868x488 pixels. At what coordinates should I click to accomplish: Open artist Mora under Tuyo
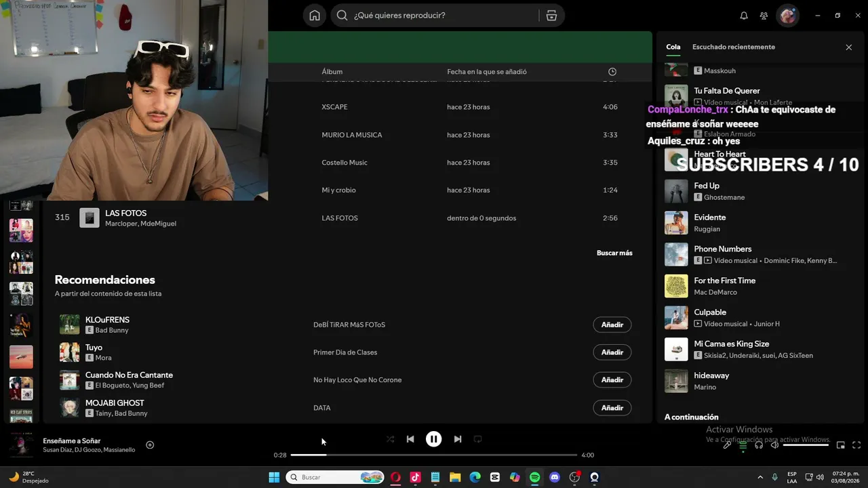[x=103, y=358]
